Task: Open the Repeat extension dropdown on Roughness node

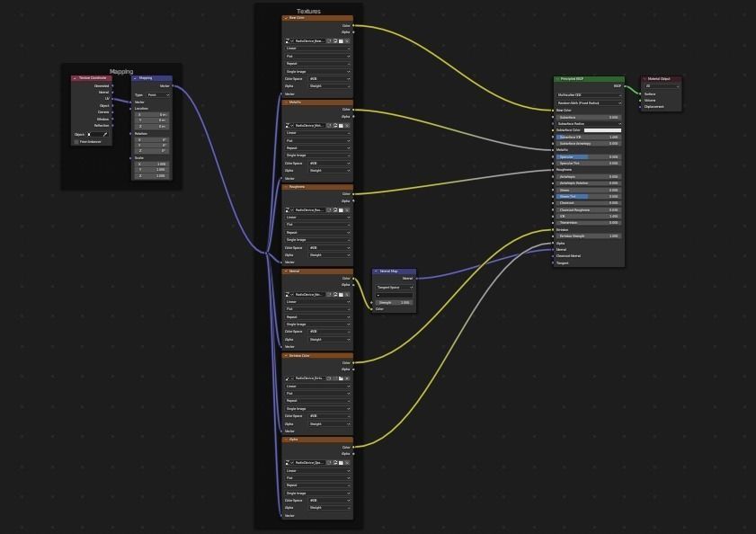Action: click(317, 233)
